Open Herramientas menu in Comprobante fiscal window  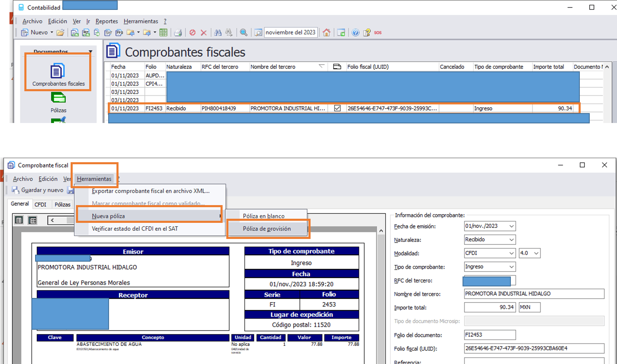pos(94,179)
